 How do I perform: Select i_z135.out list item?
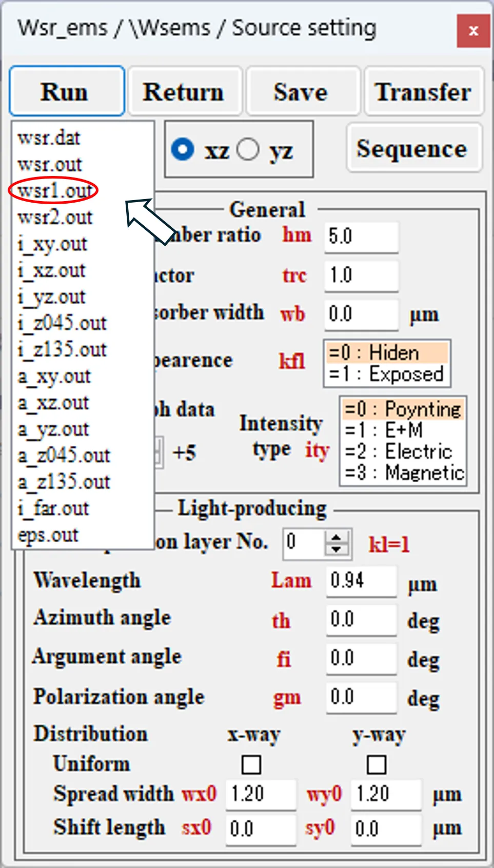click(62, 350)
